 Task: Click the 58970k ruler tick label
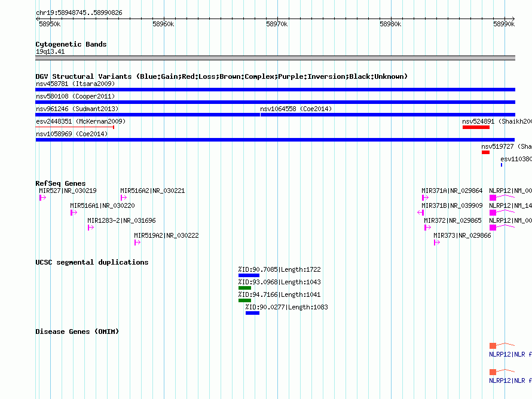(277, 24)
